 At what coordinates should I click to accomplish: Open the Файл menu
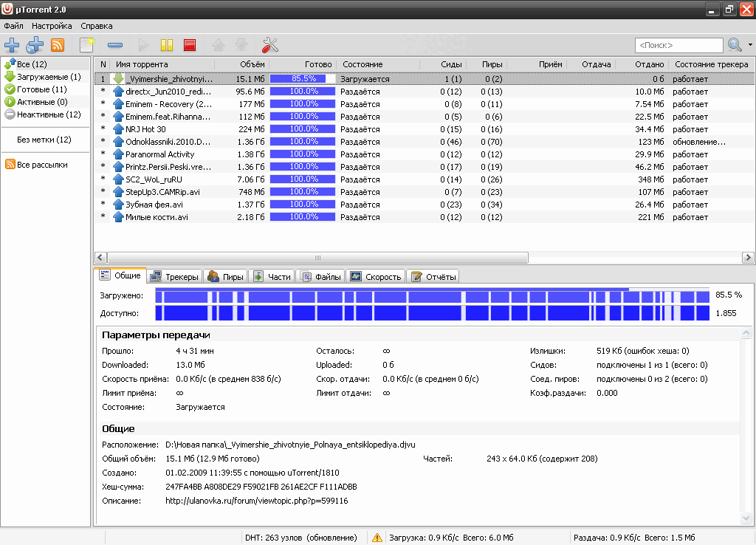click(x=13, y=25)
